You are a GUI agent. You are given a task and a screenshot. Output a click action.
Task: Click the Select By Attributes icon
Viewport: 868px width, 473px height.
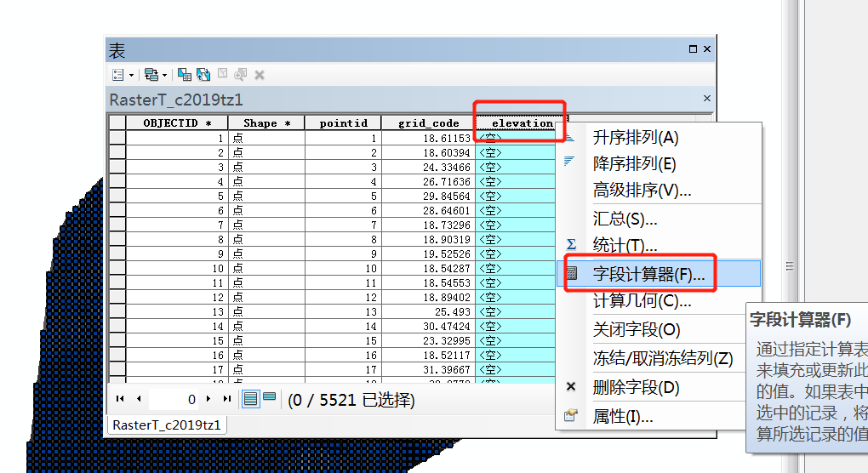click(185, 75)
